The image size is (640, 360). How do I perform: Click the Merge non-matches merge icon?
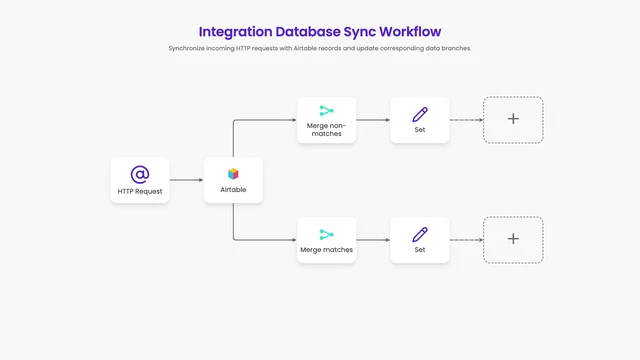tap(327, 111)
